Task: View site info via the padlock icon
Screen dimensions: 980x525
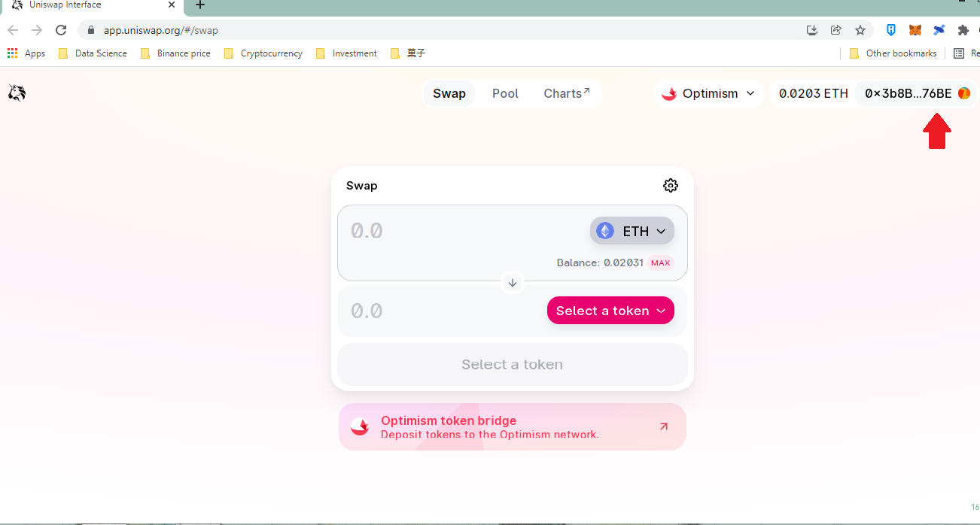Action: [x=91, y=31]
